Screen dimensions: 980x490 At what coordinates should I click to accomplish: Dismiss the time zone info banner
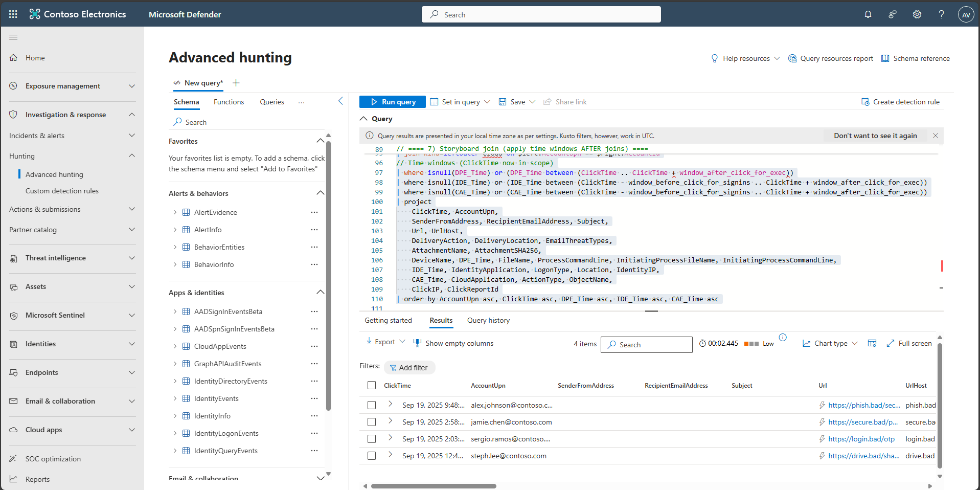pyautogui.click(x=936, y=136)
